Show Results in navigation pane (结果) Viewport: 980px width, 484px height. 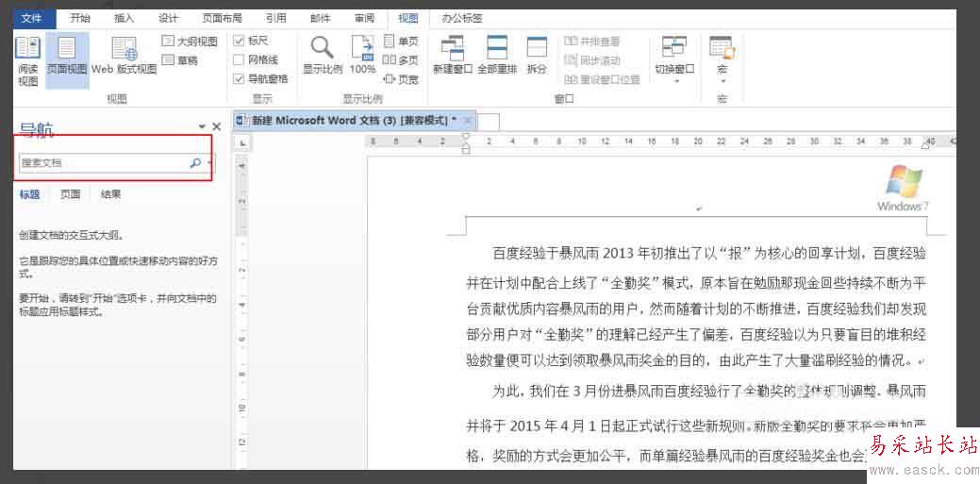tap(110, 194)
